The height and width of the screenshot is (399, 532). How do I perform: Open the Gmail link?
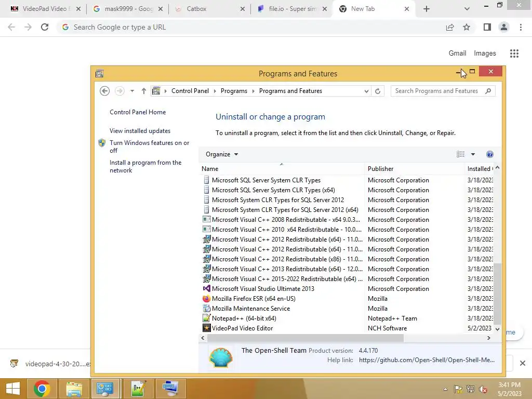click(x=457, y=54)
